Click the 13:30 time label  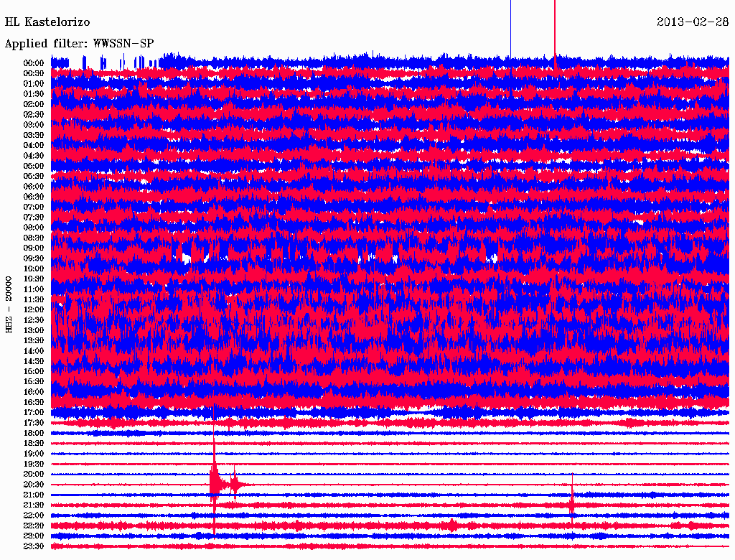(34, 340)
